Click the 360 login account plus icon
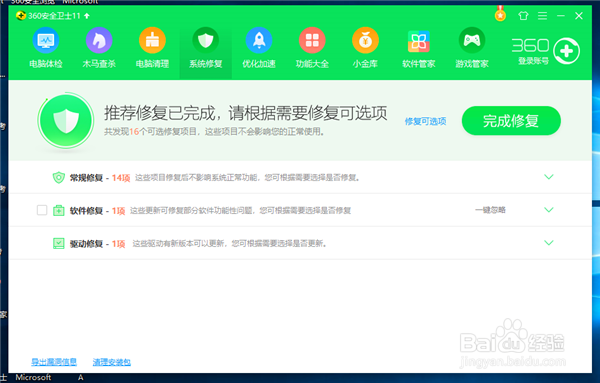Screen dimensions: 600x383 567,51
